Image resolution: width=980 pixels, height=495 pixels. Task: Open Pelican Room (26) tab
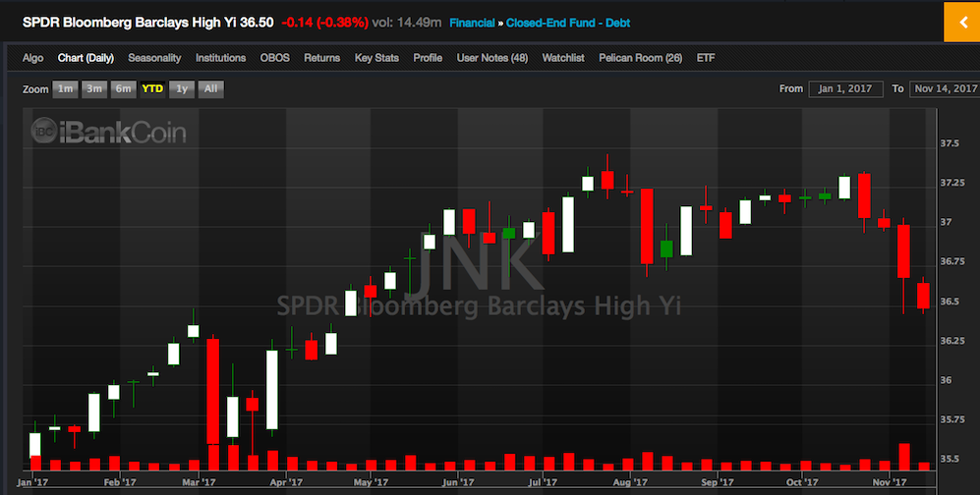pyautogui.click(x=641, y=58)
